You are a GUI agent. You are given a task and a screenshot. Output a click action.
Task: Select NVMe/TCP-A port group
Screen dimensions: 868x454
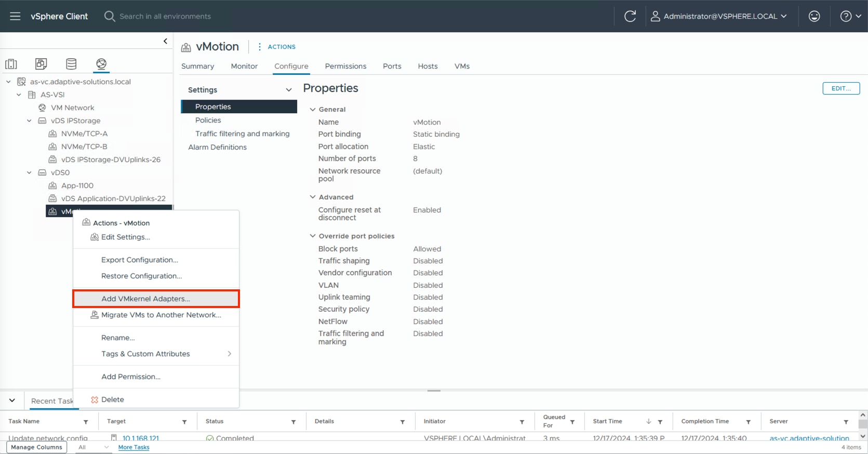tap(84, 133)
